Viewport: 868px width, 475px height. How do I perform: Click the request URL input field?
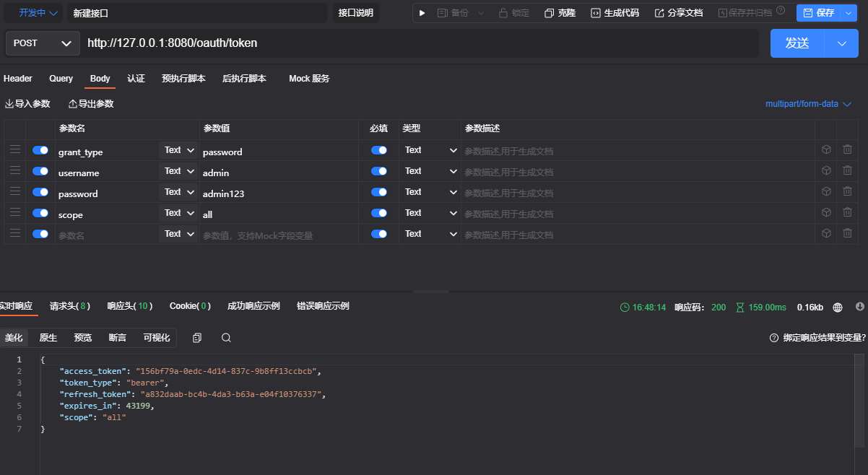[419, 43]
